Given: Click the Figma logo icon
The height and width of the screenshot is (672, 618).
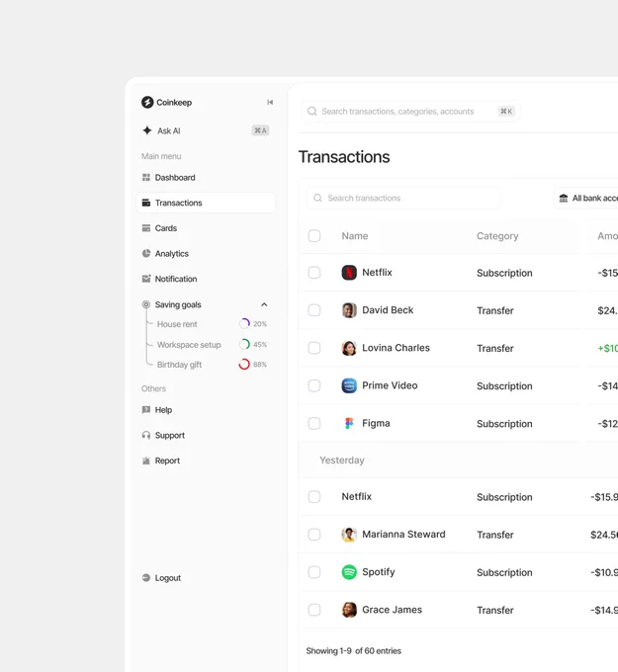Looking at the screenshot, I should coord(349,423).
